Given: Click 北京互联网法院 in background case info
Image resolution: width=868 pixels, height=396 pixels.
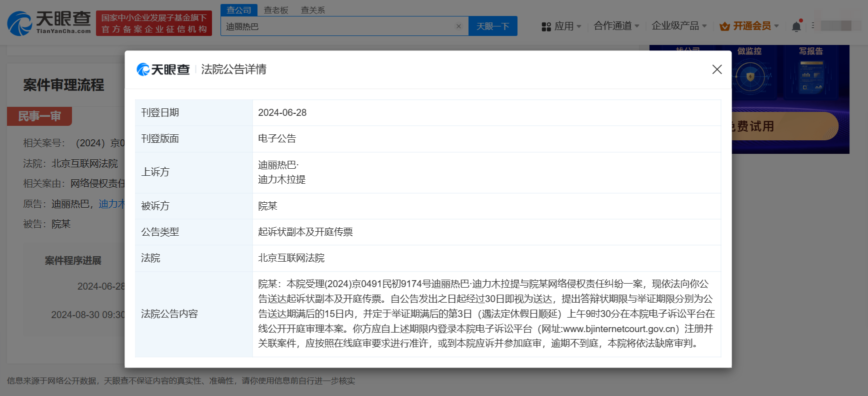Looking at the screenshot, I should 85,164.
